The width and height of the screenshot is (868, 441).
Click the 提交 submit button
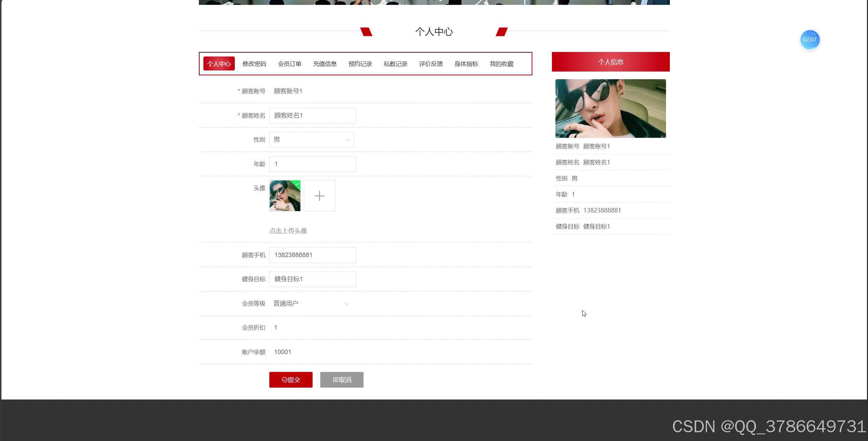pos(291,380)
